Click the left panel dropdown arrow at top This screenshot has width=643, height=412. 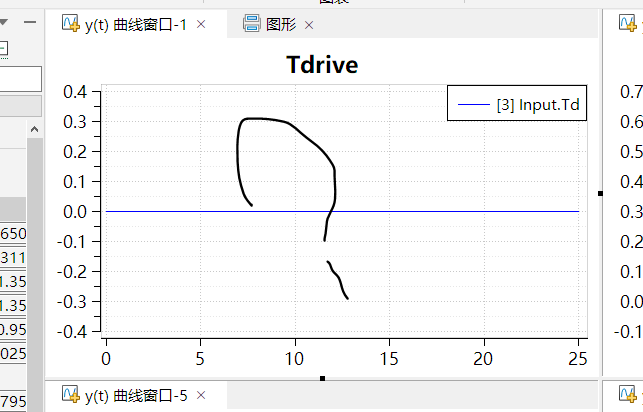(3, 22)
